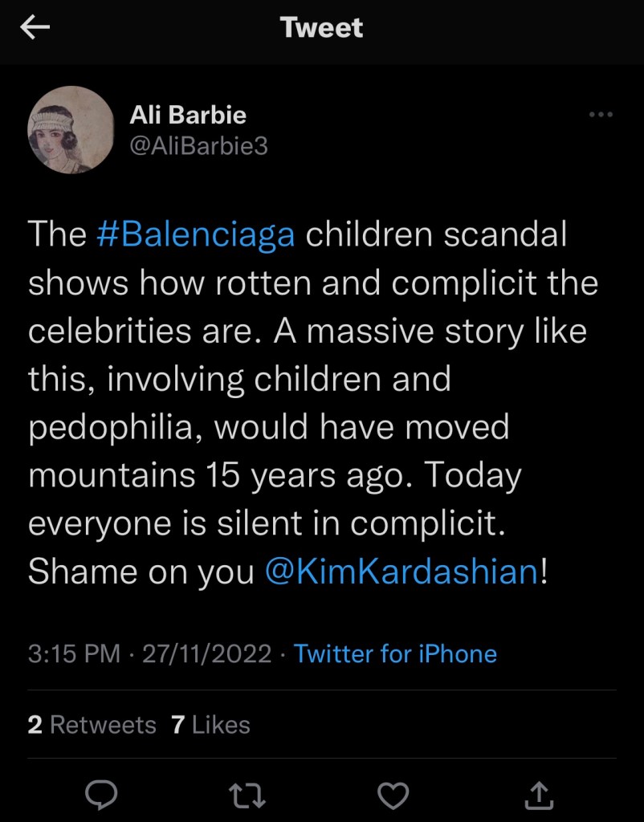Open Ali Barbie's profile picture
The height and width of the screenshot is (822, 644).
tap(71, 130)
